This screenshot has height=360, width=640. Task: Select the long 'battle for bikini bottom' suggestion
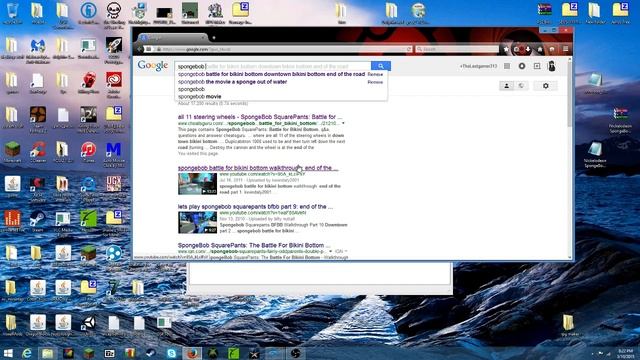[x=271, y=74]
